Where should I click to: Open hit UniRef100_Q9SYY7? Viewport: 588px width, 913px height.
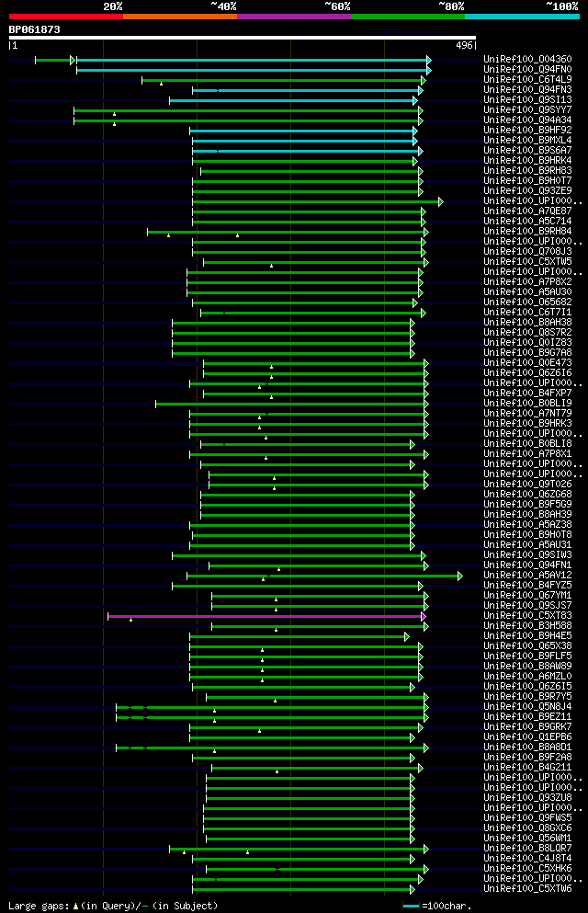tap(527, 110)
